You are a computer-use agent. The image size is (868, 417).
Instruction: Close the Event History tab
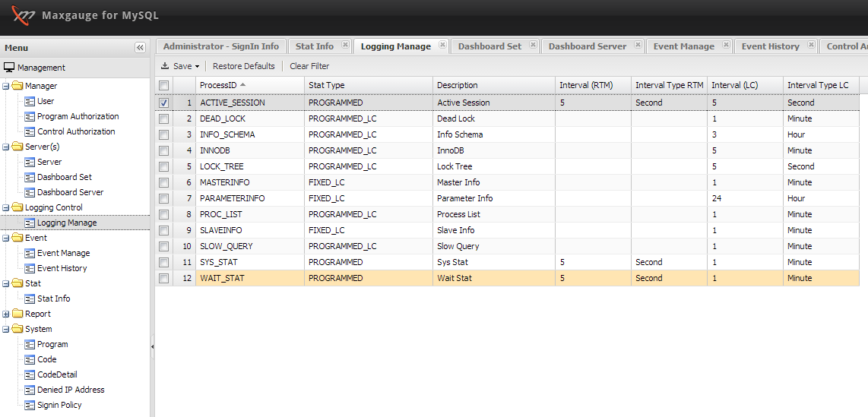[811, 45]
